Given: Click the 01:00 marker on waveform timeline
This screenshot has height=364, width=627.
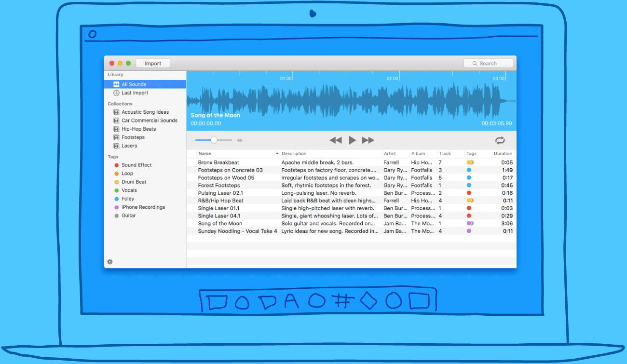Looking at the screenshot, I should (x=286, y=78).
